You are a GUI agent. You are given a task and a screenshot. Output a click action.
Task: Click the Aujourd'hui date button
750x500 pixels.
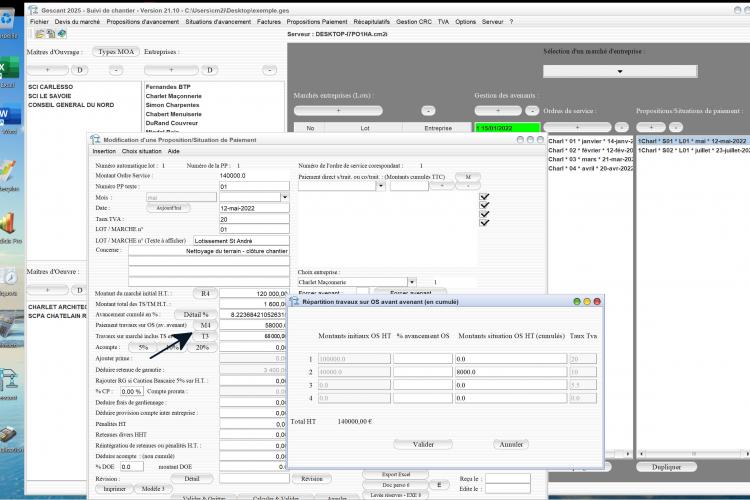click(169, 208)
